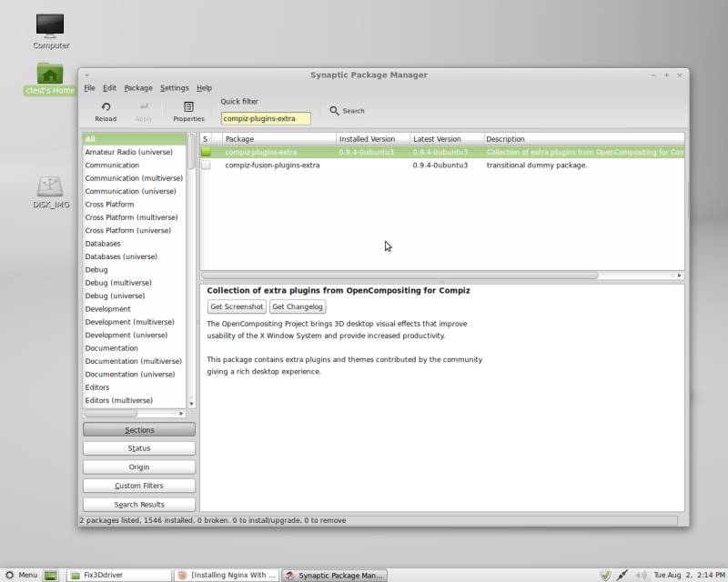
Task: Click the volume speaker tray icon
Action: pyautogui.click(x=642, y=575)
